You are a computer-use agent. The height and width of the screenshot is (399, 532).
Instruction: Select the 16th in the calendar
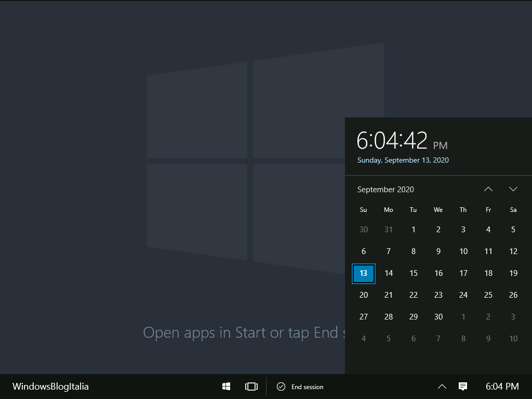click(x=438, y=273)
